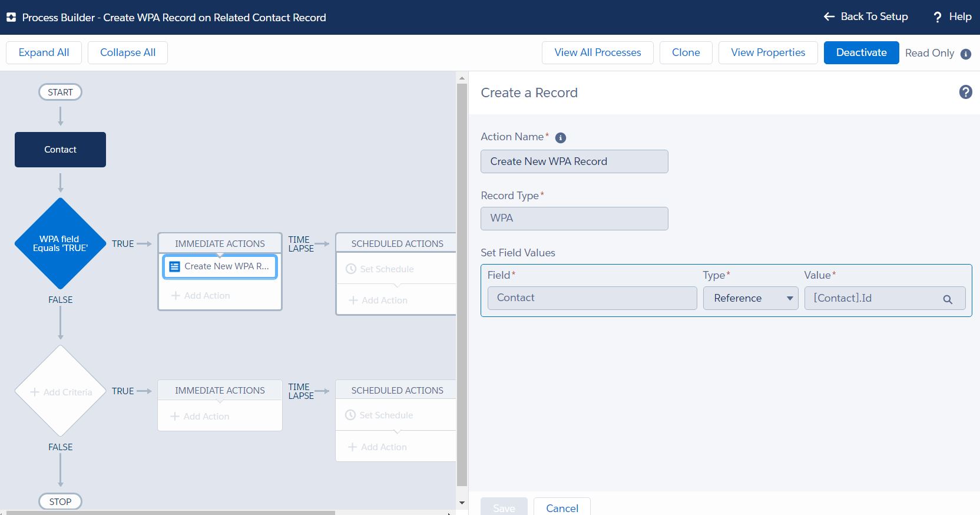Select the Create New WPA R... immediate action

[220, 266]
